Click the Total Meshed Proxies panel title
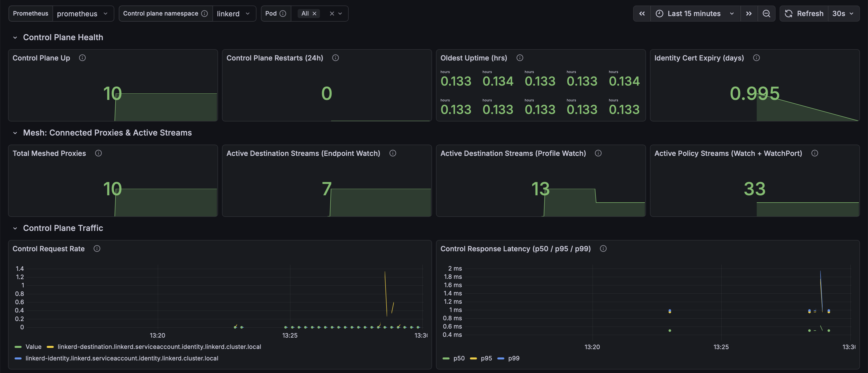The width and height of the screenshot is (868, 373). [x=49, y=153]
